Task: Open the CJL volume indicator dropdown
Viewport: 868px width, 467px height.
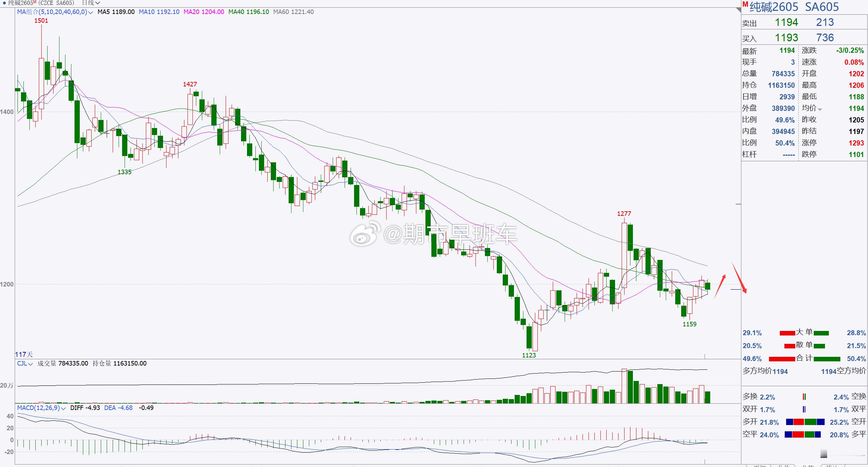Action: (30, 364)
